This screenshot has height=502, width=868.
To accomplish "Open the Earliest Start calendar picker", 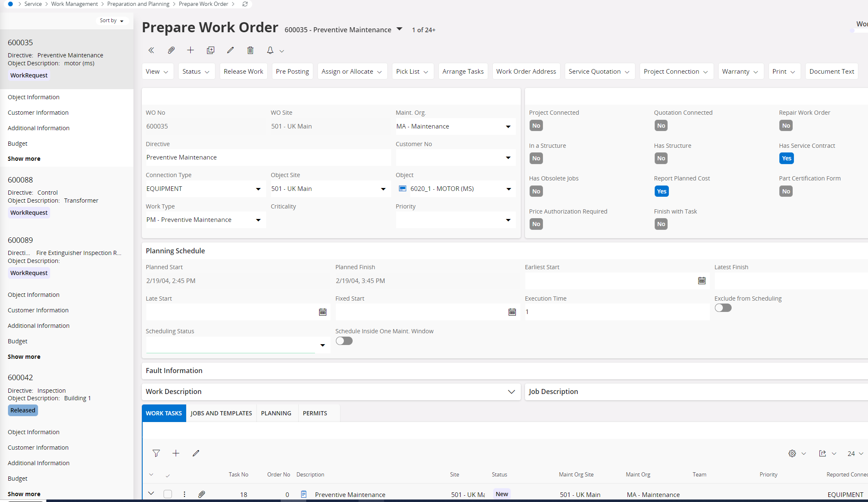I will (x=702, y=281).
